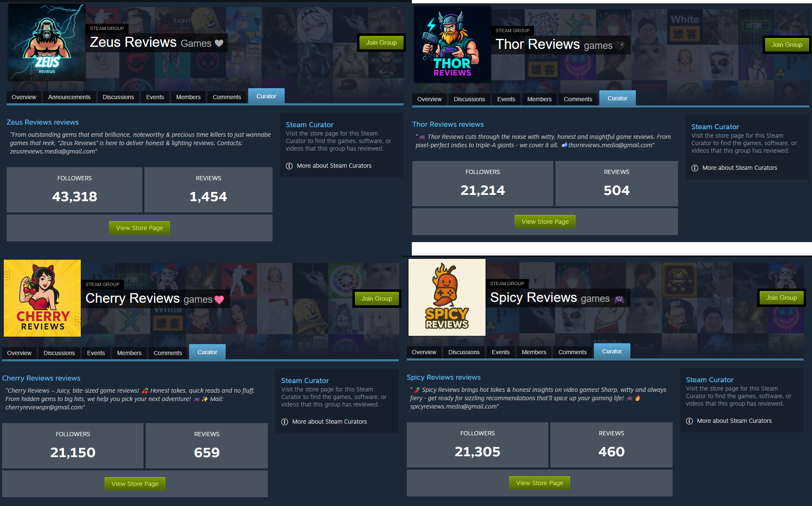Open the Announcements tab in Zeus Reviews
The width and height of the screenshot is (812, 506).
point(69,97)
